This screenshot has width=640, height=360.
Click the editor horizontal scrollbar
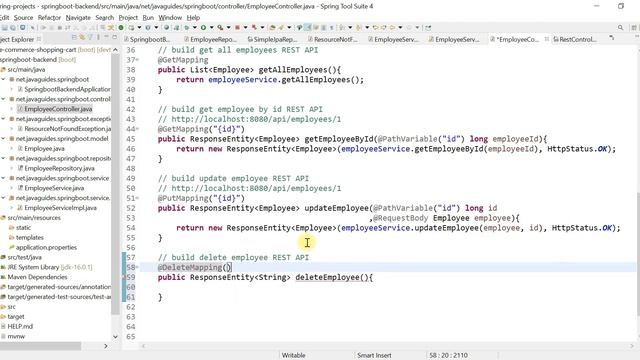click(387, 346)
